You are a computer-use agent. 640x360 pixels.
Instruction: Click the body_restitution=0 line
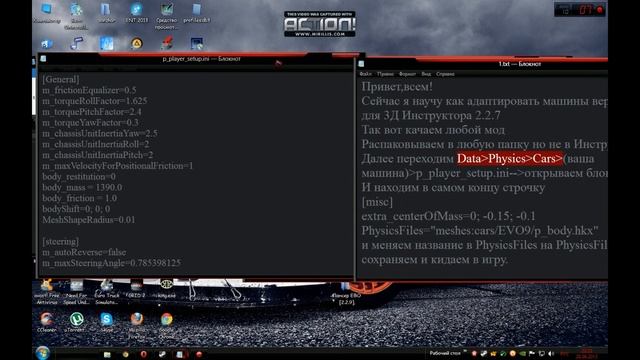click(x=78, y=177)
